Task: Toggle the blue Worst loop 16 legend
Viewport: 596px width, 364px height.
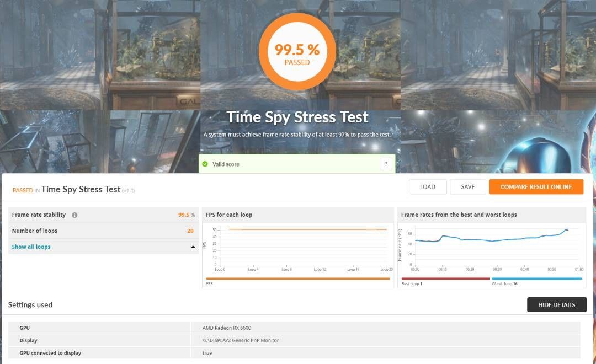Action: click(536, 279)
